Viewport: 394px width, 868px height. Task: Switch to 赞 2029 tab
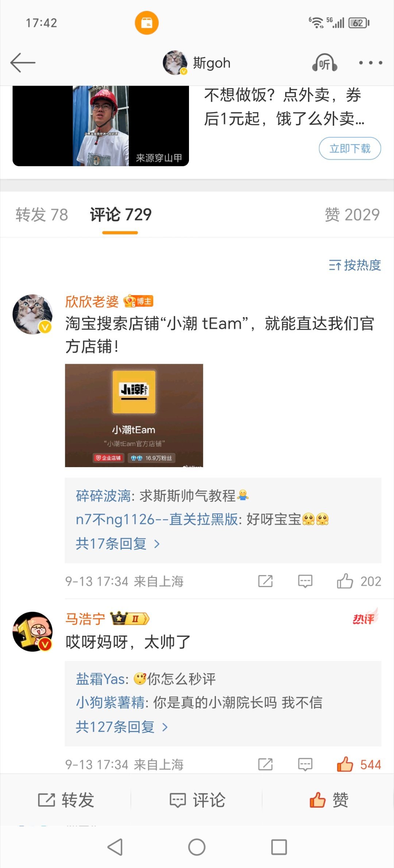point(352,215)
